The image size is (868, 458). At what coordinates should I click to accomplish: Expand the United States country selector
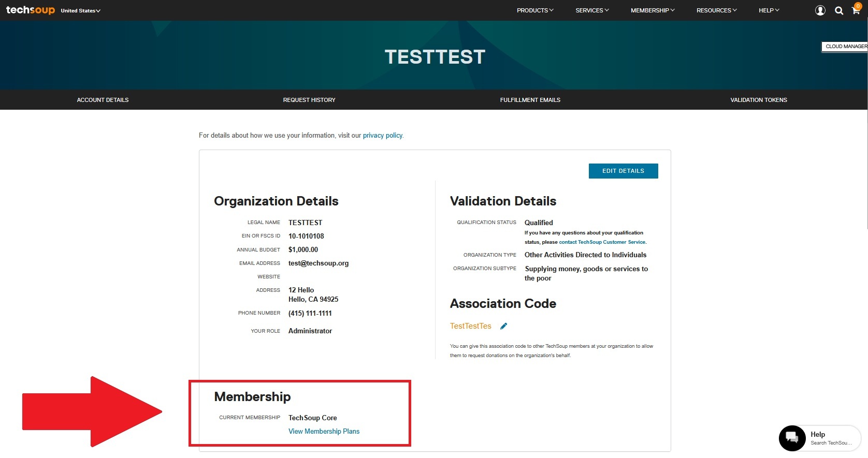click(x=80, y=10)
